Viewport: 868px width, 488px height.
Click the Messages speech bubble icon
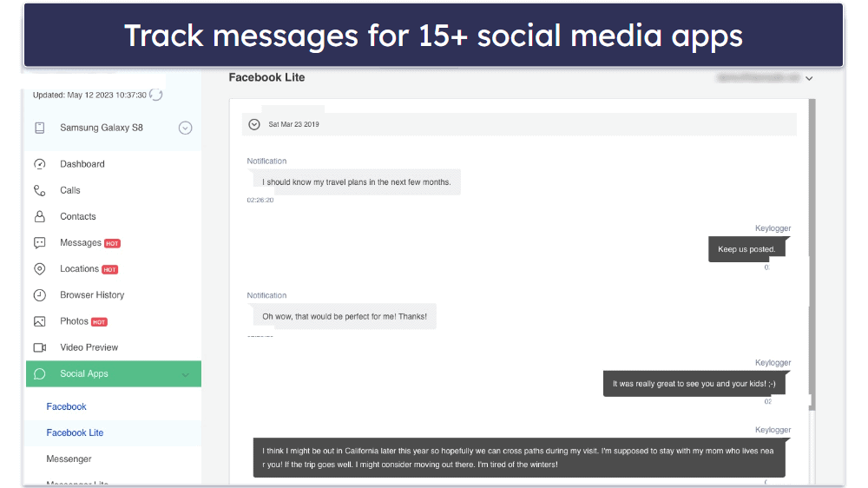[40, 242]
